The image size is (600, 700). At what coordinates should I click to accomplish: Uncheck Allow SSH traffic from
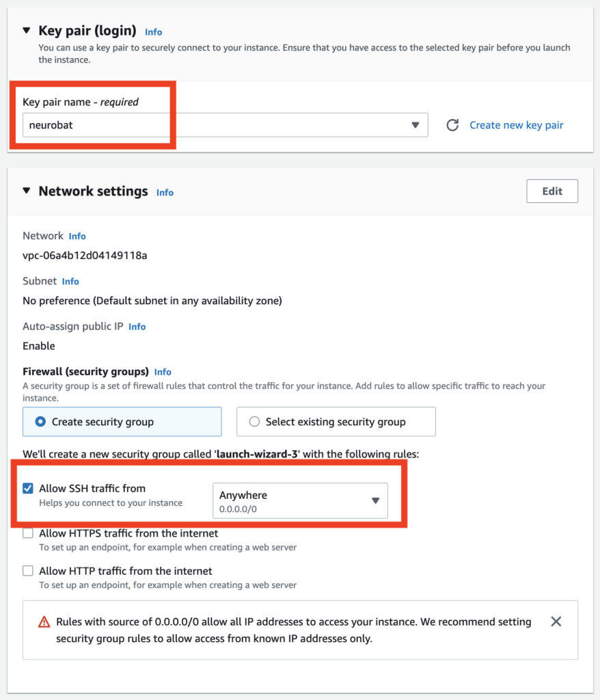tap(28, 489)
